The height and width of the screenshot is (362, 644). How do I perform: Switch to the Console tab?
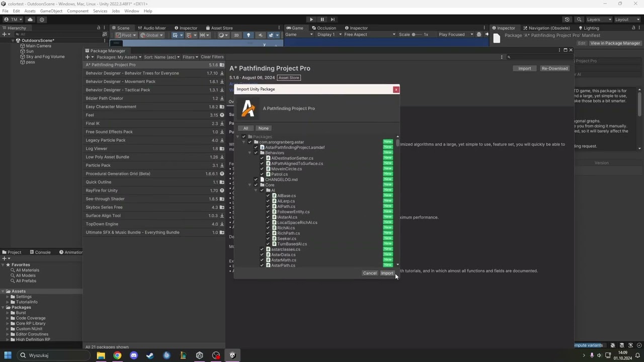point(39,252)
